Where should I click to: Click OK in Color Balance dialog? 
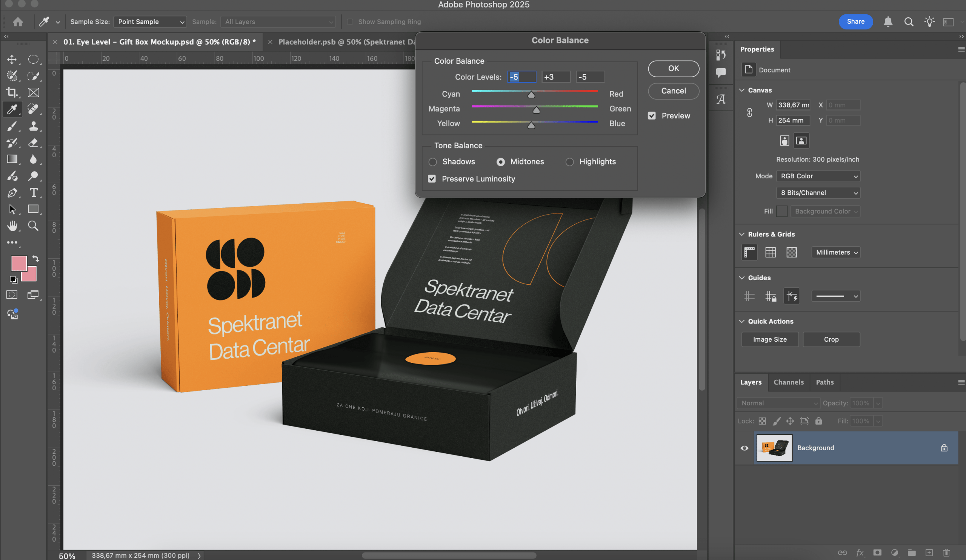[673, 68]
